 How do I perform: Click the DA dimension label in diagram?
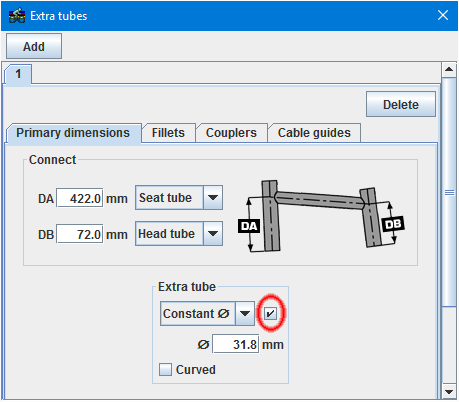pyautogui.click(x=249, y=226)
